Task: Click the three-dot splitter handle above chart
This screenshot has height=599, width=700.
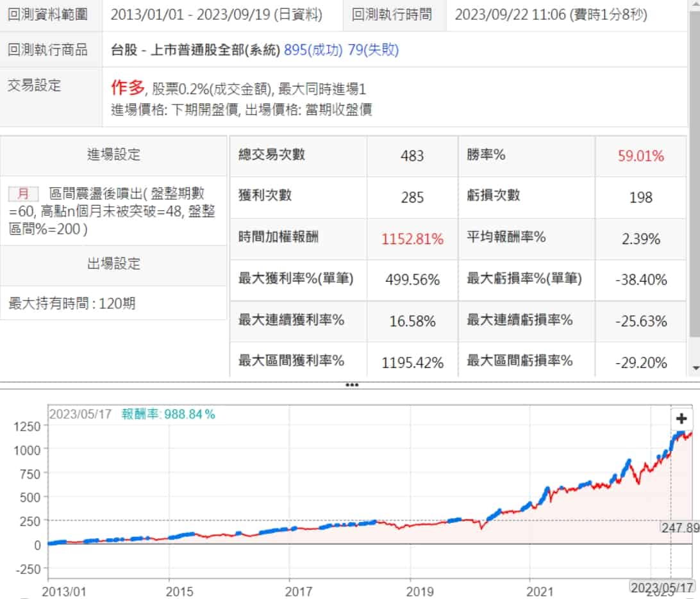Action: (351, 385)
